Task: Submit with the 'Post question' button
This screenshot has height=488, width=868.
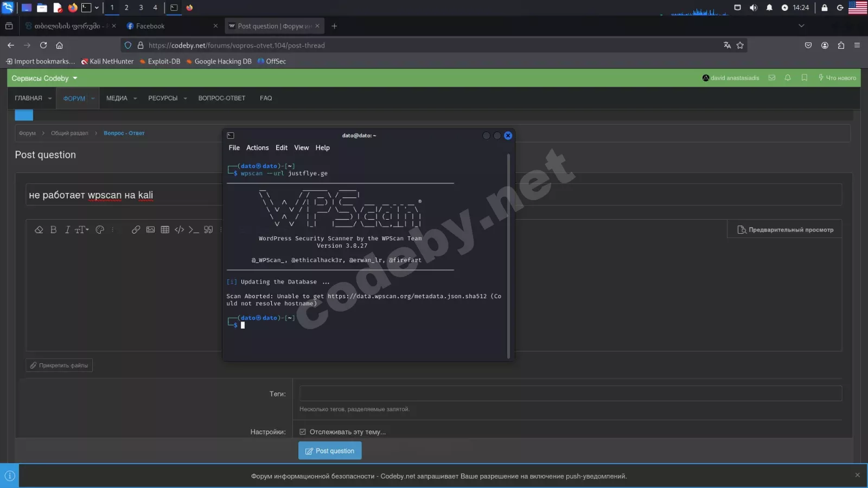Action: [330, 451]
